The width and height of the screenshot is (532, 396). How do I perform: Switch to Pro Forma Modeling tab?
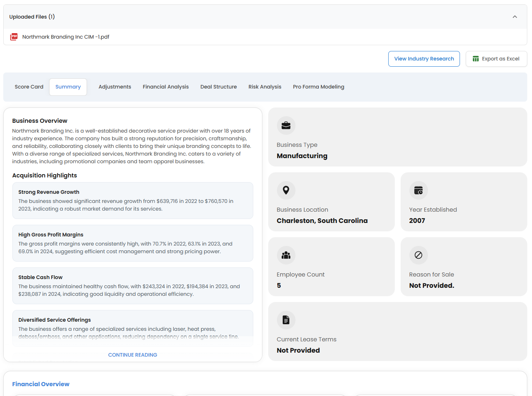click(319, 87)
